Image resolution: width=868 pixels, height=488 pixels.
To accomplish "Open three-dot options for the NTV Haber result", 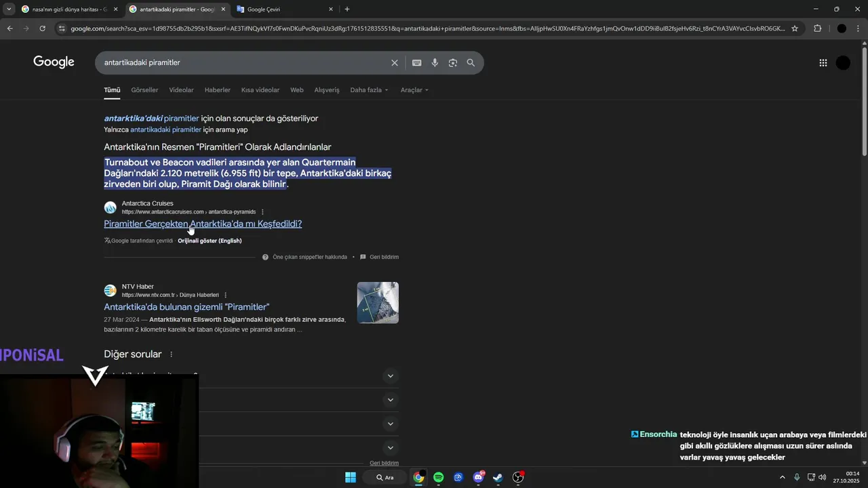I will [226, 295].
